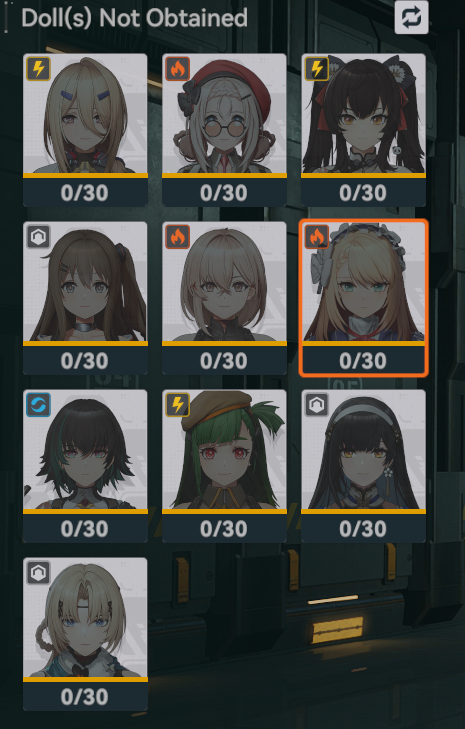Viewport: 465px width, 729px height.
Task: Choose the short black-green haired doll
Action: click(x=85, y=466)
